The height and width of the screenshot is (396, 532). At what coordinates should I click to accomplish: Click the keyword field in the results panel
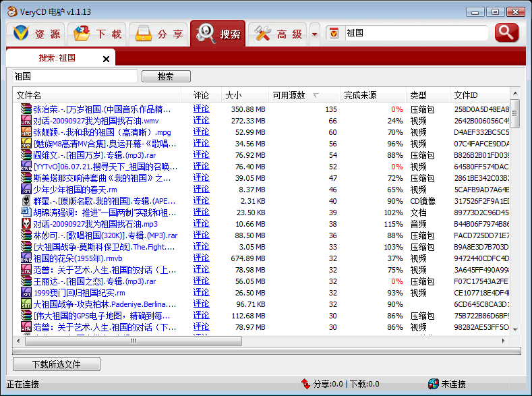point(75,76)
